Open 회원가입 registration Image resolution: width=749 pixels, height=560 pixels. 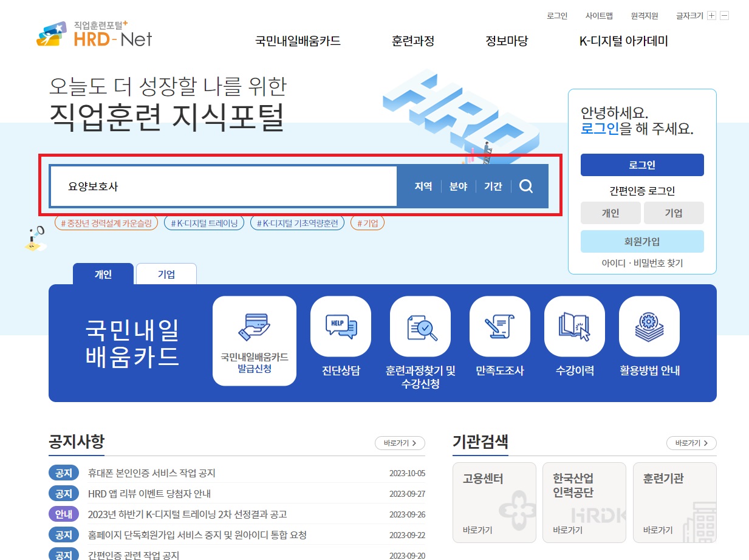coord(642,241)
